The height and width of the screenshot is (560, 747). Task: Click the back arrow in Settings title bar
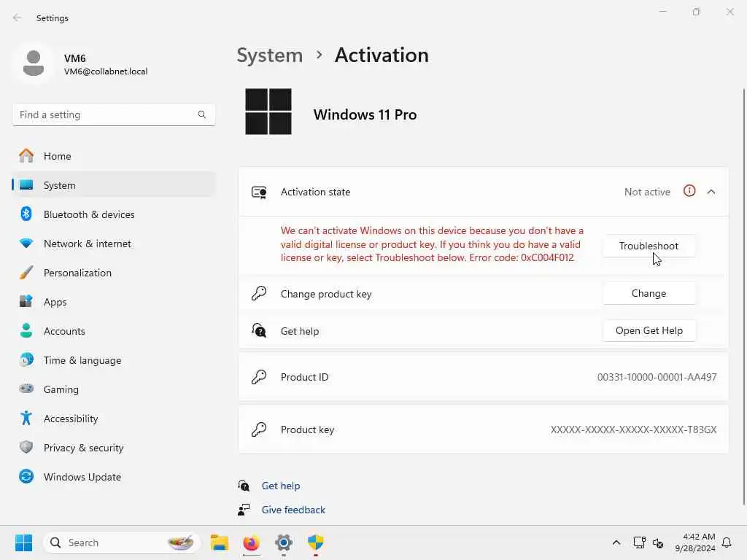click(x=18, y=17)
